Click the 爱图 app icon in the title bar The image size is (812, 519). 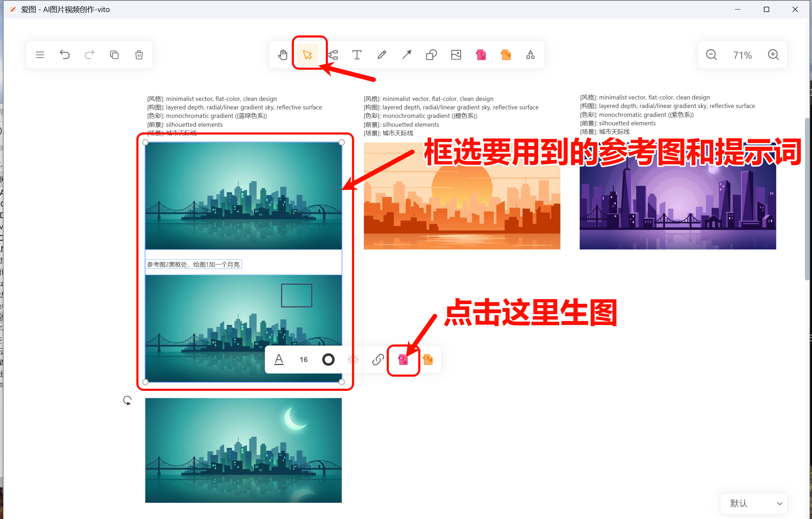tap(13, 10)
